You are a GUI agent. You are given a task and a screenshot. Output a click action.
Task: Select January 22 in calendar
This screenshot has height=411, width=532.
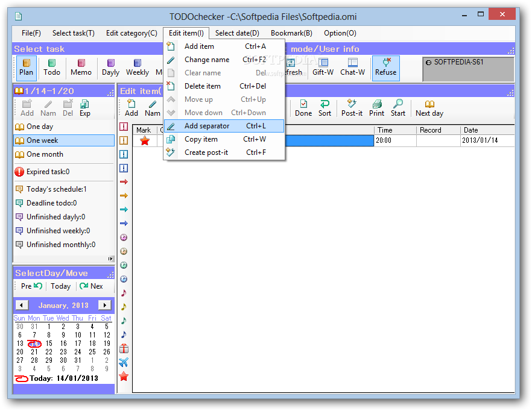click(x=49, y=352)
